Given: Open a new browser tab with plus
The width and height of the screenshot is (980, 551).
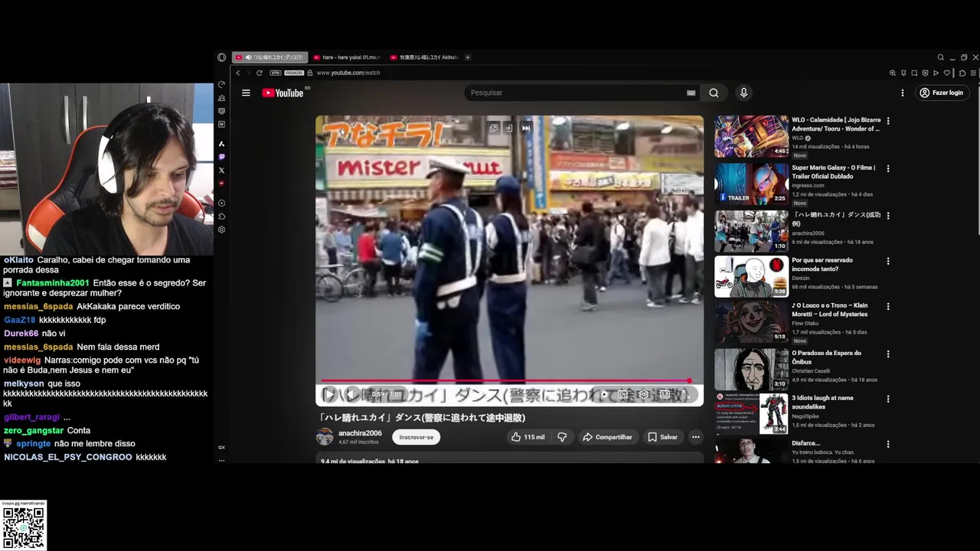Looking at the screenshot, I should click(468, 57).
